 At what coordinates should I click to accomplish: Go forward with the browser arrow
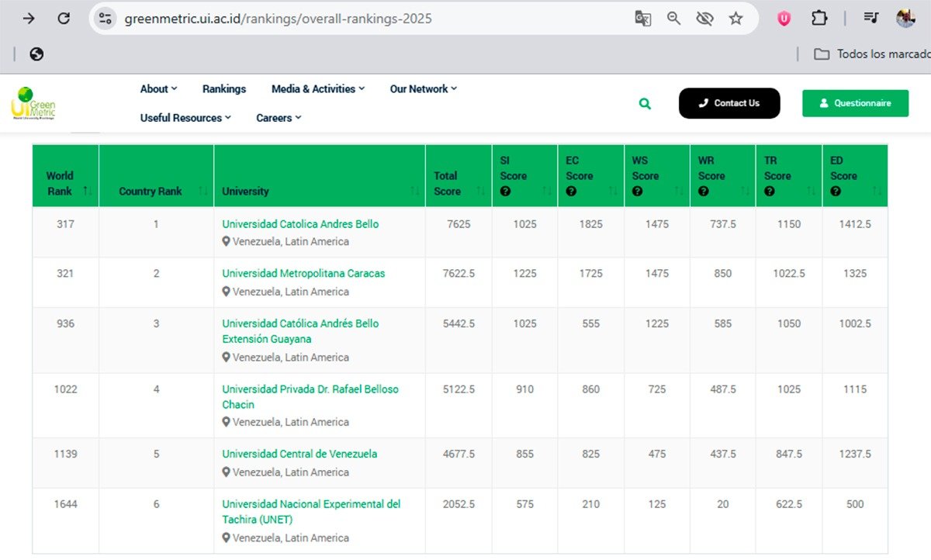(29, 18)
